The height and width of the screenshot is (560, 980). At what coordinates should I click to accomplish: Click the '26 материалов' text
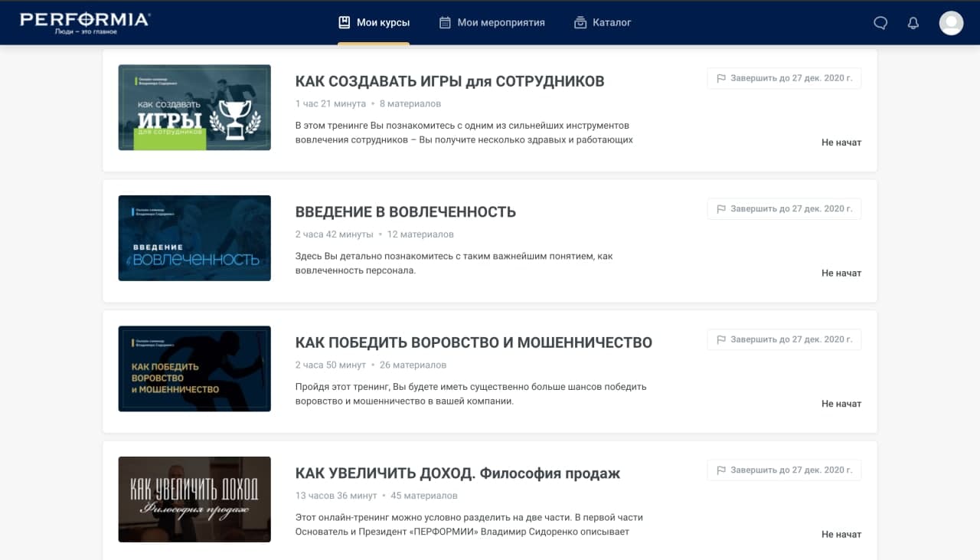click(413, 365)
